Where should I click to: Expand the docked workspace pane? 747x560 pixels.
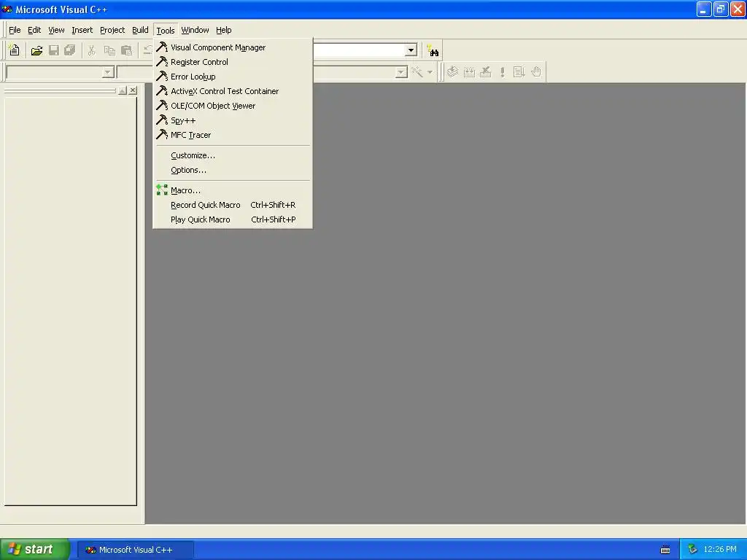pyautogui.click(x=123, y=90)
